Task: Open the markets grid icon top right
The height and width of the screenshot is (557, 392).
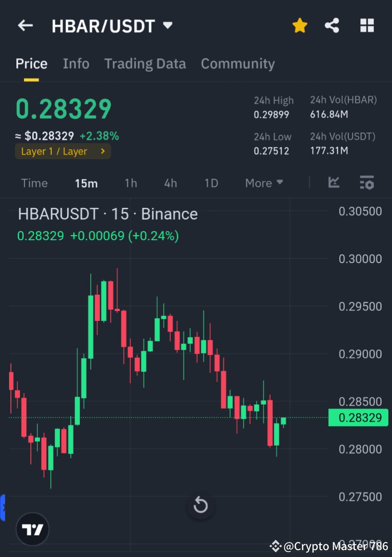Action: click(x=367, y=25)
